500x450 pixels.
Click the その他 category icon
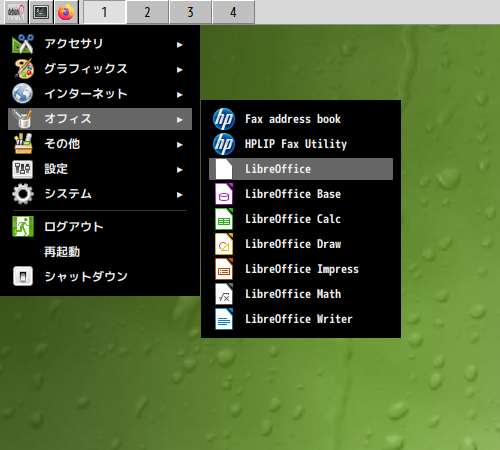pos(23,144)
